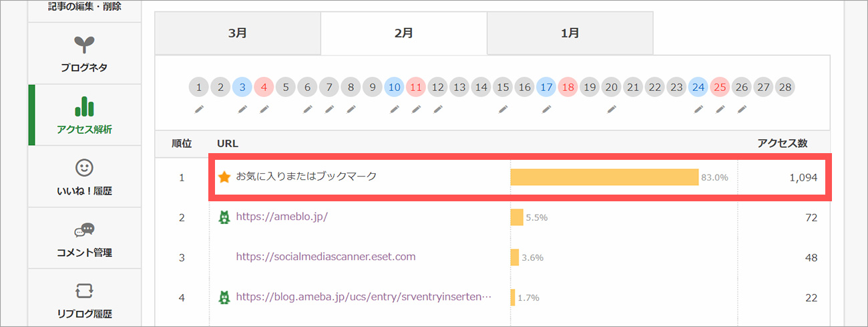Image resolution: width=868 pixels, height=327 pixels.
Task: Click the pencil icon under day 1
Action: pyautogui.click(x=199, y=108)
